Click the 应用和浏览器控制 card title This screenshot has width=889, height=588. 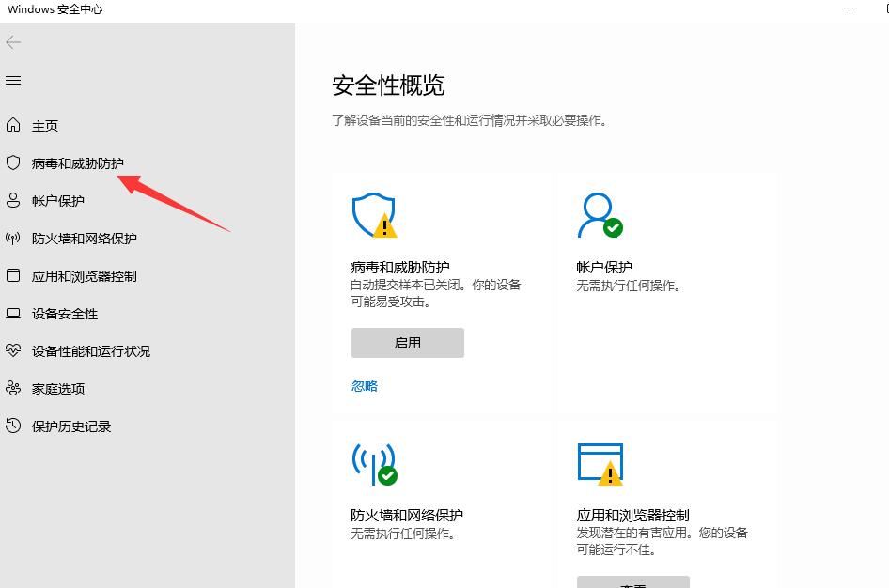point(632,515)
